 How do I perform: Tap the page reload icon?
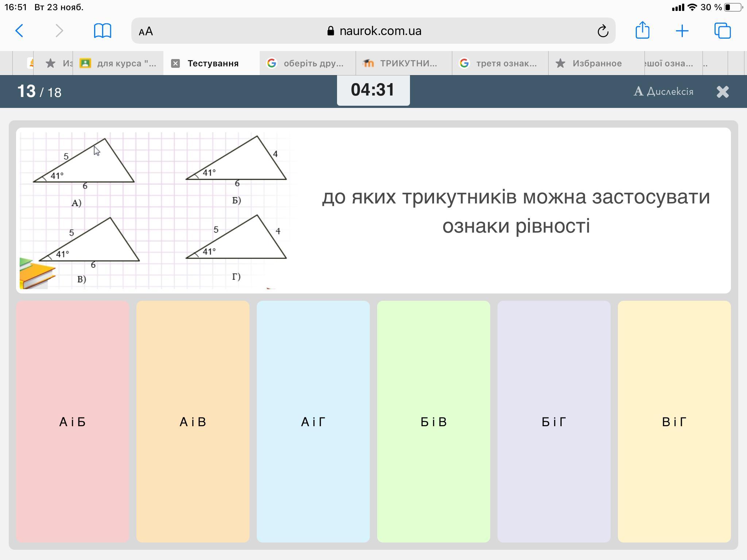(x=603, y=31)
